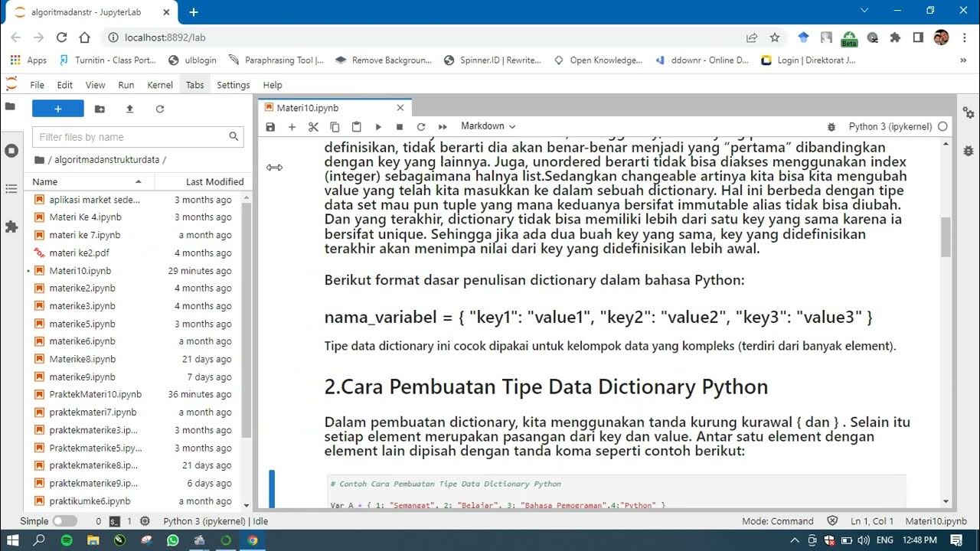Open the Help menu

click(273, 85)
